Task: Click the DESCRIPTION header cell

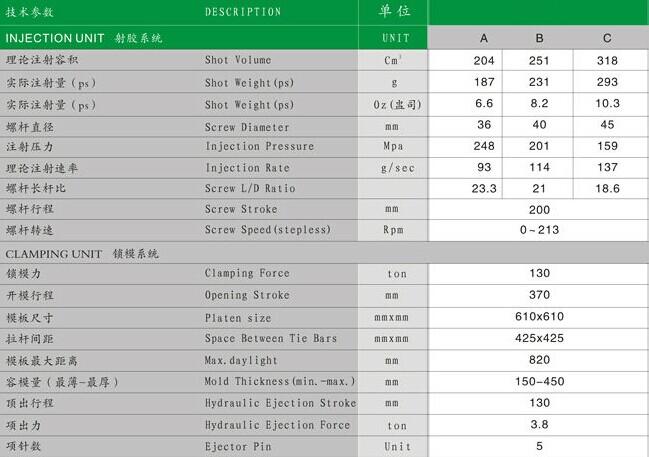Action: (243, 12)
